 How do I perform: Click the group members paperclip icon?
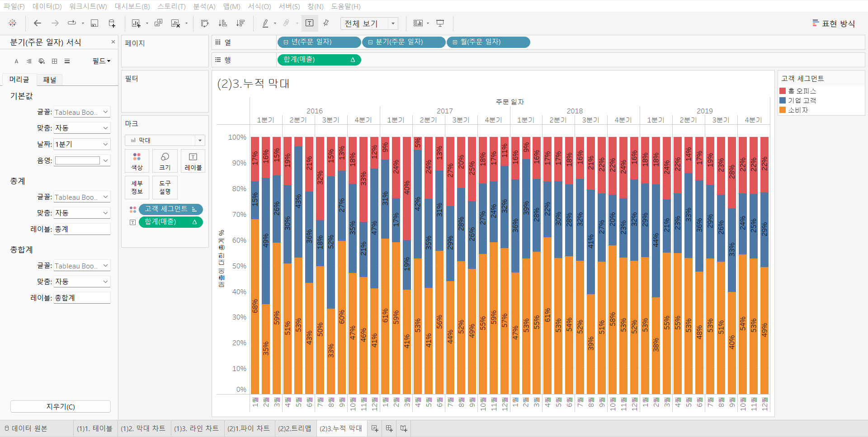coord(286,23)
